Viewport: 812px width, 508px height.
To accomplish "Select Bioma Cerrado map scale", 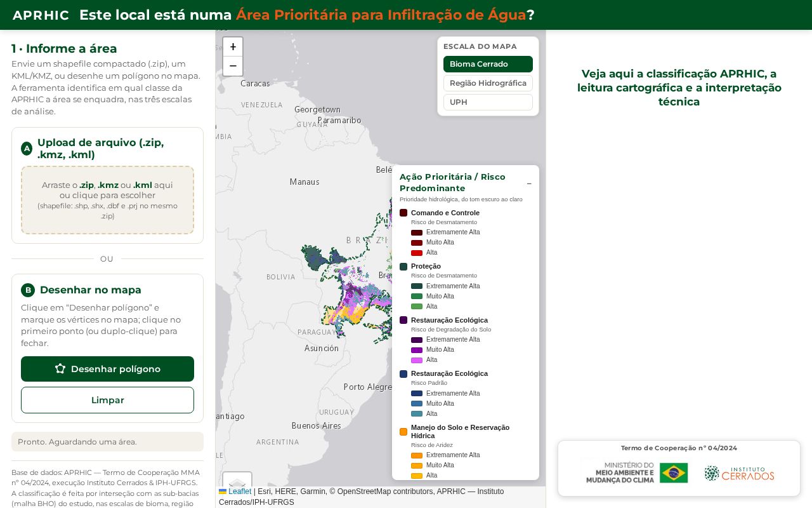I will pos(488,64).
